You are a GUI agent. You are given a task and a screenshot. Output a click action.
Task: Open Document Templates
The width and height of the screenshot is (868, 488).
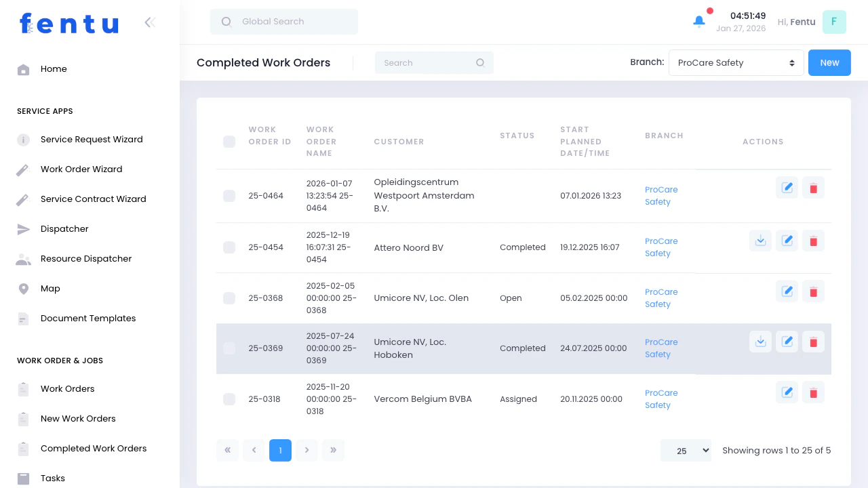[x=87, y=318]
